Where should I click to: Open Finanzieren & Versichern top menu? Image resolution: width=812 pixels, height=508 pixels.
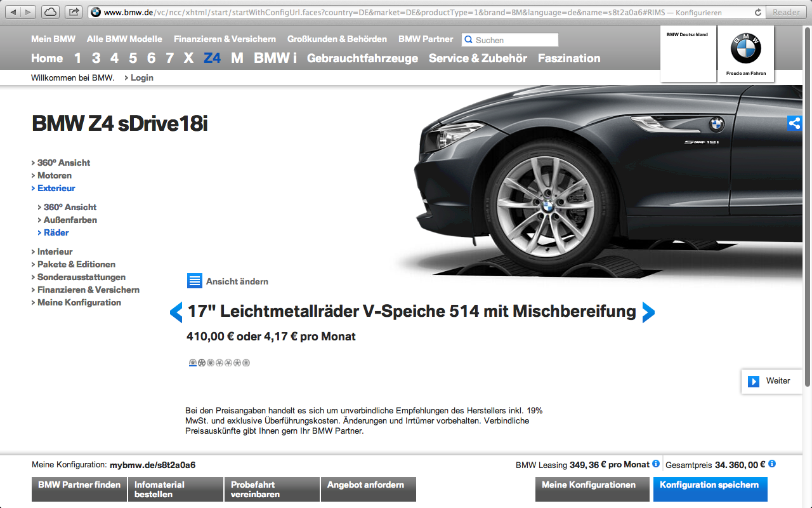point(225,39)
